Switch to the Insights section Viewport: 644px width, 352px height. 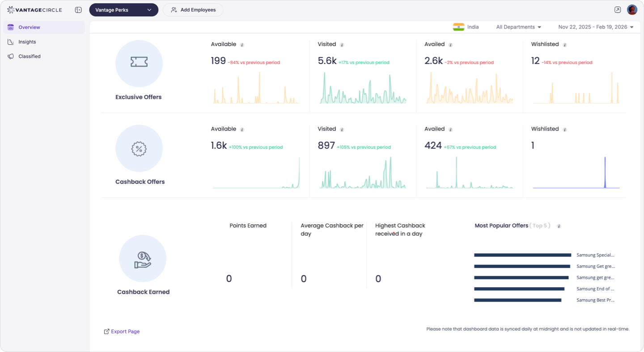coord(27,42)
